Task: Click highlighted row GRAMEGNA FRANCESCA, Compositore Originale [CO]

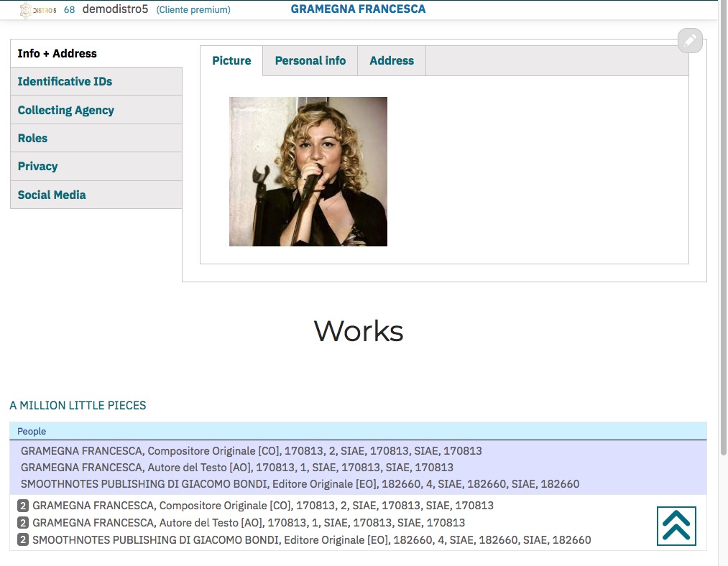Action: (x=252, y=451)
